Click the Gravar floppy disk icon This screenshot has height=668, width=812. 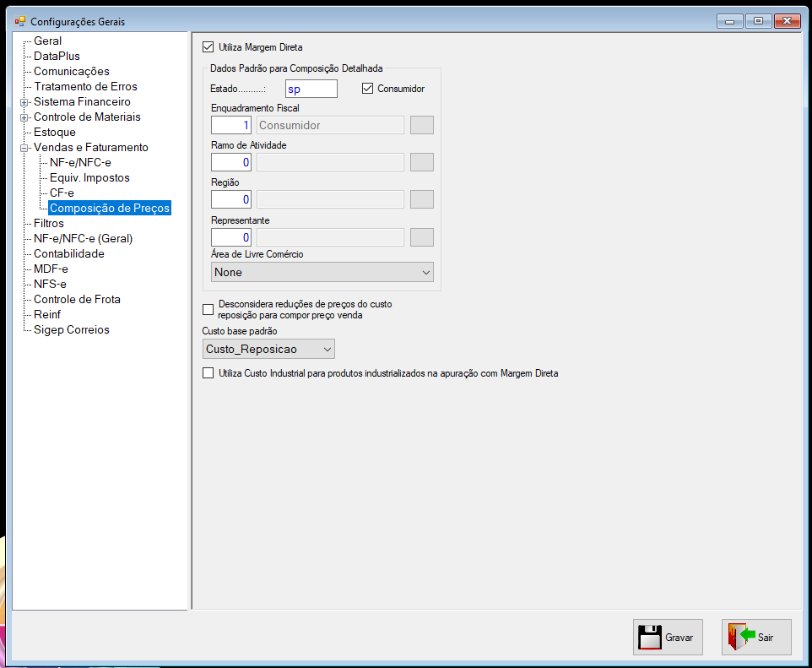click(649, 637)
